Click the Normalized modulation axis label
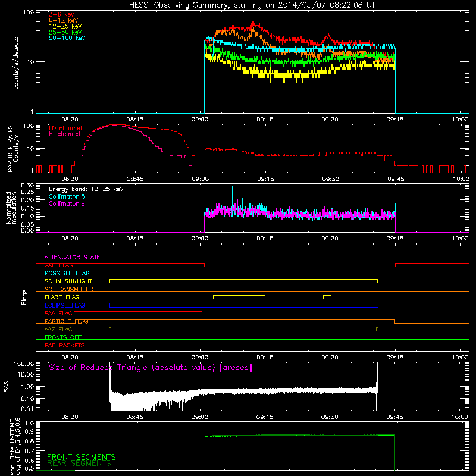 11,208
